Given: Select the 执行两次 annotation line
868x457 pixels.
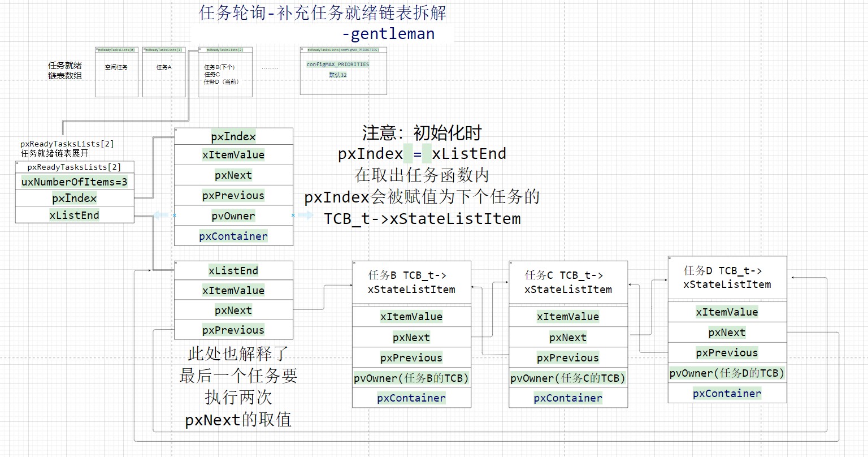Looking at the screenshot, I should click(238, 397).
